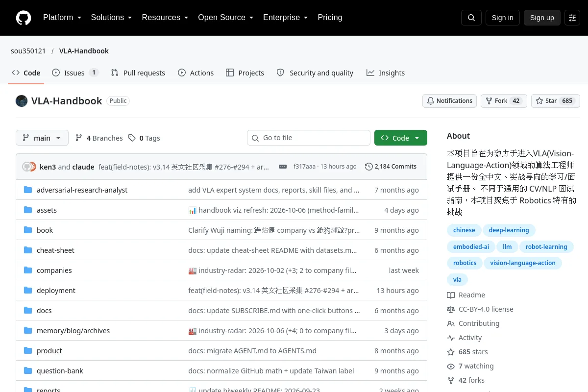Screen dimensions: 588x392
Task: Open the search magnifier button
Action: [x=471, y=18]
